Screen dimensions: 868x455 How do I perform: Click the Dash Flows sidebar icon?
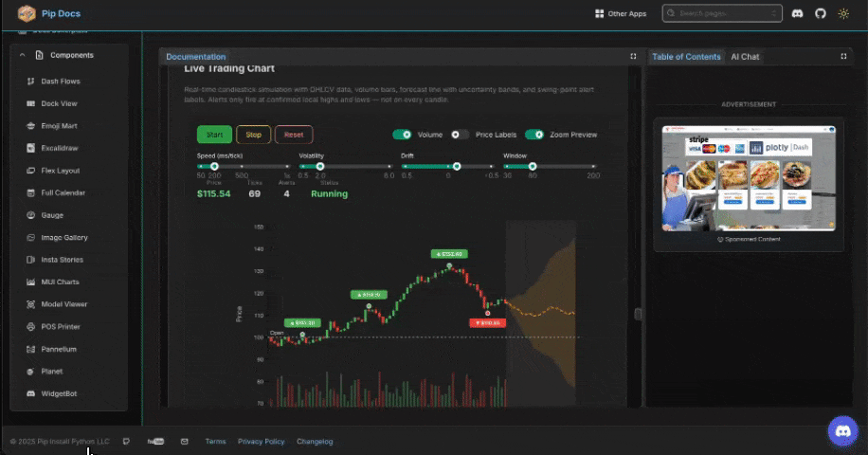click(x=30, y=82)
